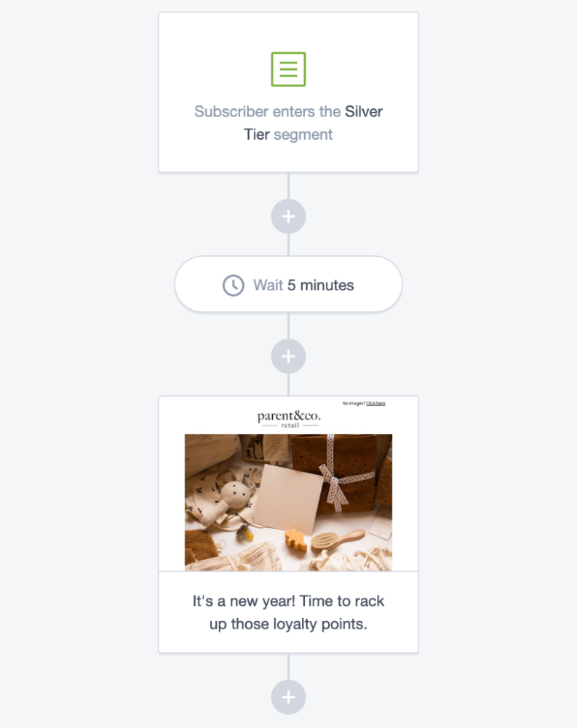Open the email campaign step card

[x=288, y=524]
